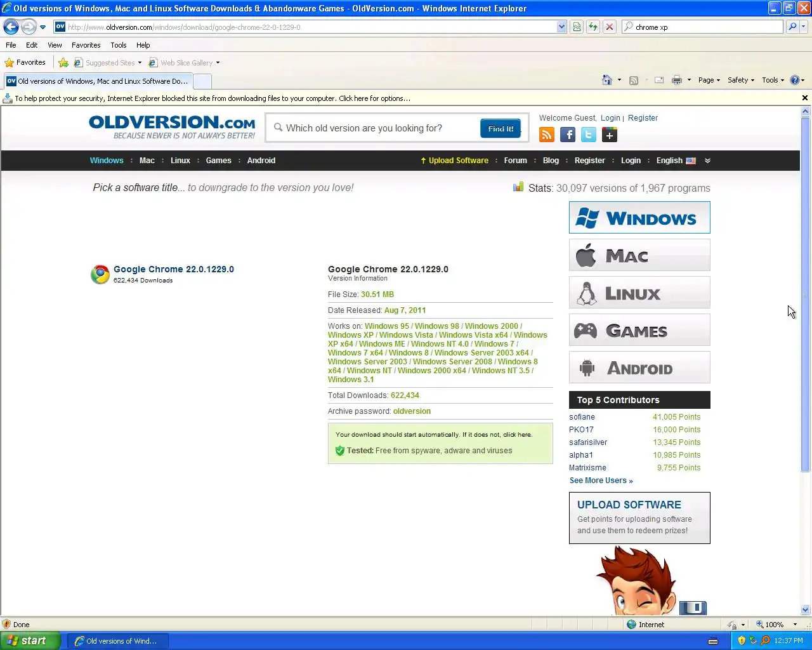Image resolution: width=812 pixels, height=650 pixels.
Task: Click the Facebook icon
Action: pyautogui.click(x=568, y=135)
